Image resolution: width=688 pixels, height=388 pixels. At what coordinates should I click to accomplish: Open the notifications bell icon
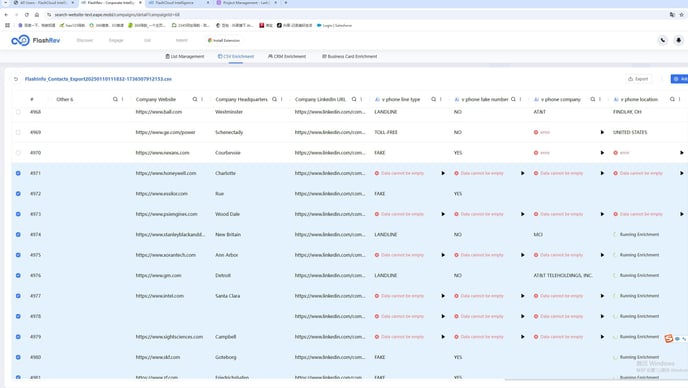click(x=678, y=40)
